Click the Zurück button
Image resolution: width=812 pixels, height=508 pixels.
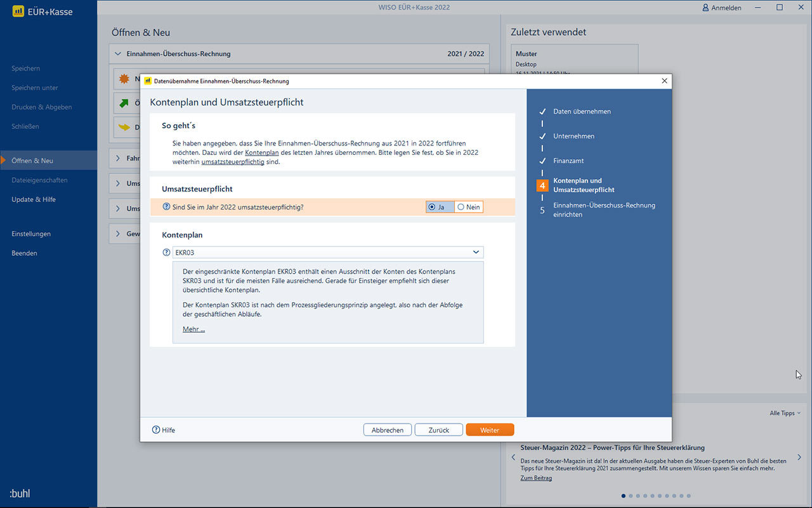[x=439, y=430]
